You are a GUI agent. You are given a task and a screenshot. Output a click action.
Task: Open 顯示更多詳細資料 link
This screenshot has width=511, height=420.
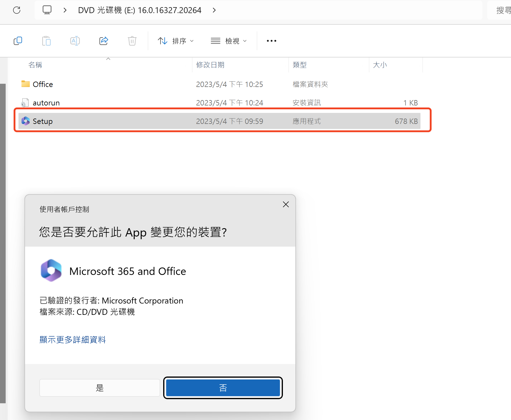73,340
